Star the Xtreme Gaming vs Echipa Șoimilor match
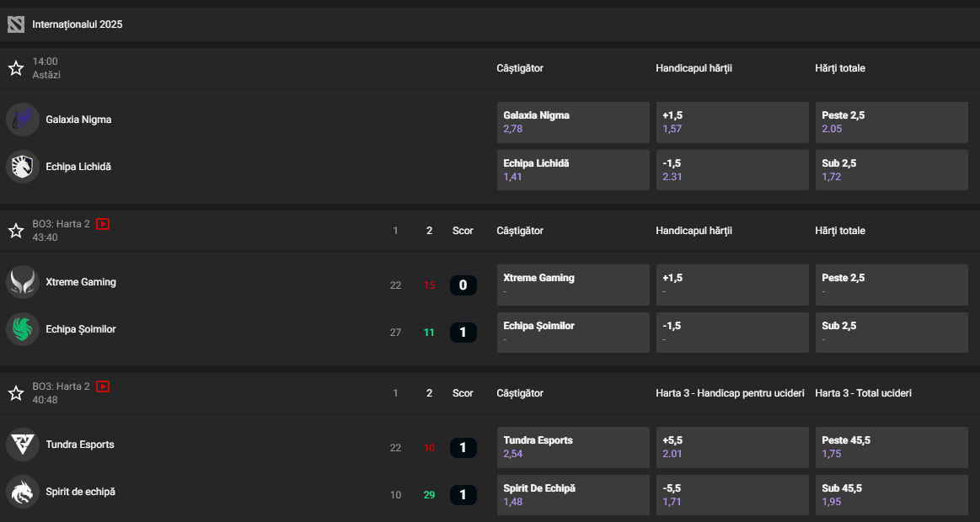Viewport: 980px width, 522px height. tap(16, 231)
